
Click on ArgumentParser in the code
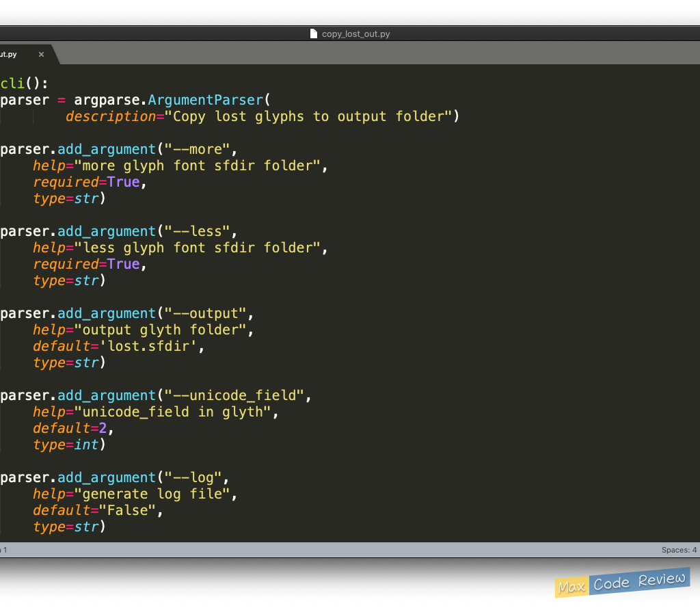pos(205,100)
